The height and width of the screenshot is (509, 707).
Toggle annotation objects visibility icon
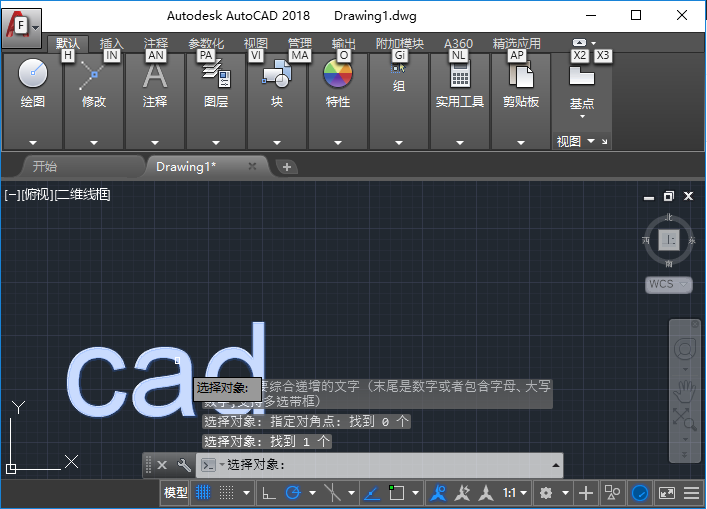(438, 493)
